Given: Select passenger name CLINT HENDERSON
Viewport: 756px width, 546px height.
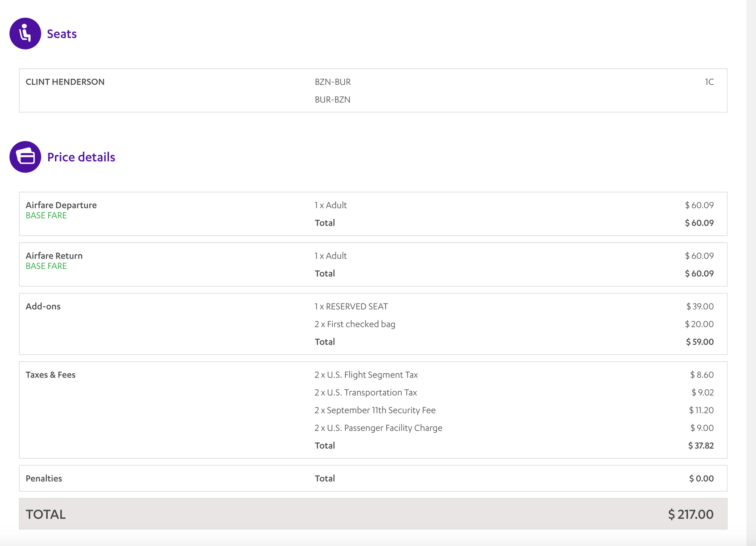Looking at the screenshot, I should point(65,82).
